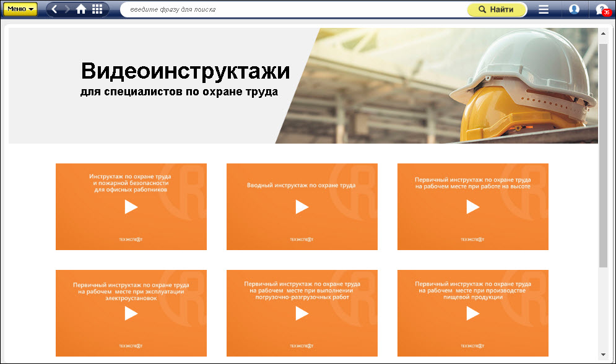616x364 pixels.
Task: Play the Вводный инструктаж video
Action: coord(302,207)
